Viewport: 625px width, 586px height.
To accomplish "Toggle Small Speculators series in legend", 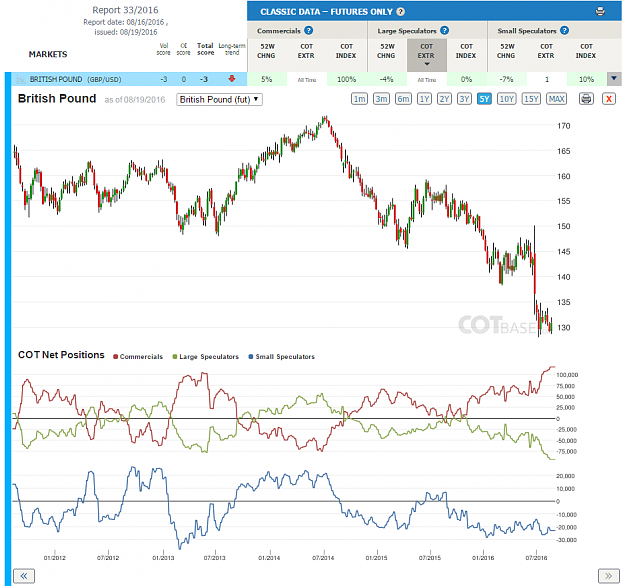I will (281, 356).
